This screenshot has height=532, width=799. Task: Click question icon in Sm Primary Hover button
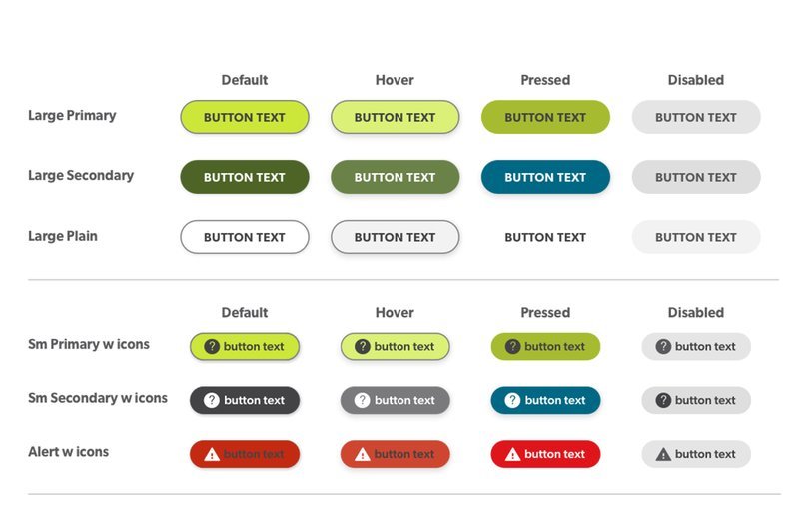coord(363,346)
